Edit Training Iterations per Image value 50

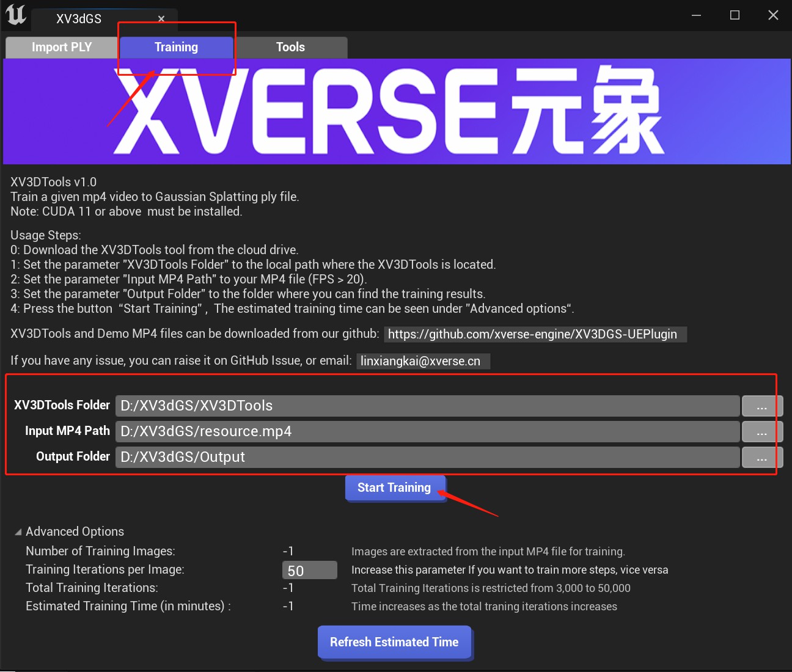[309, 570]
